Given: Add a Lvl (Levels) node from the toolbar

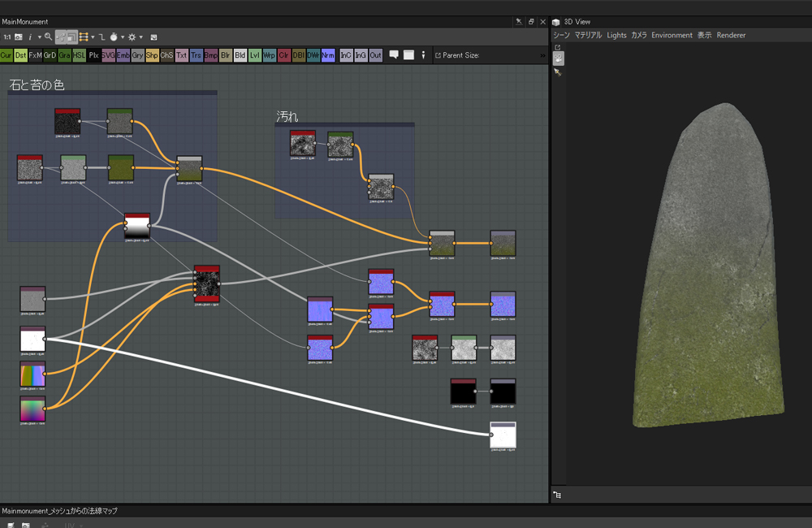Looking at the screenshot, I should [x=253, y=54].
